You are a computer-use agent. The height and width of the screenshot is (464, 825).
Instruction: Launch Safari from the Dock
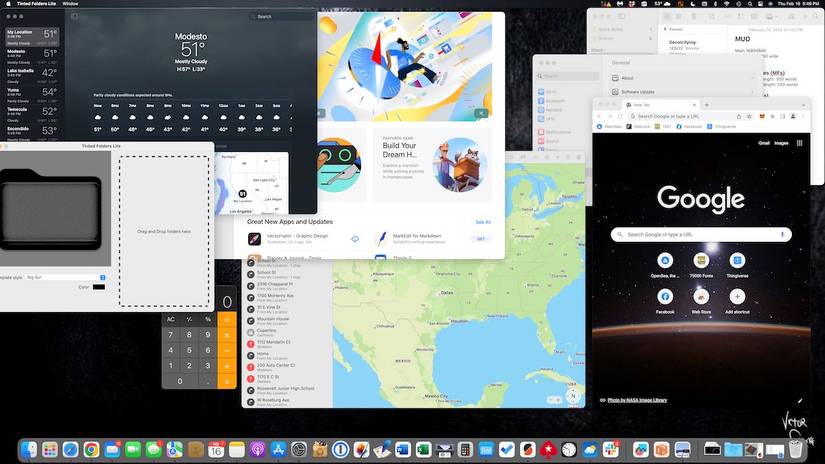coord(71,450)
